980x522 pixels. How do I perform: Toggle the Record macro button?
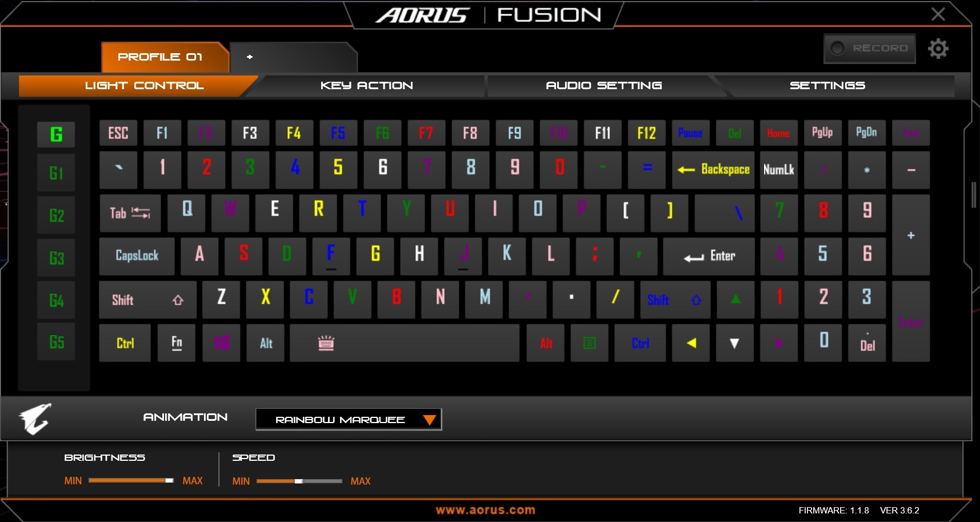[870, 49]
